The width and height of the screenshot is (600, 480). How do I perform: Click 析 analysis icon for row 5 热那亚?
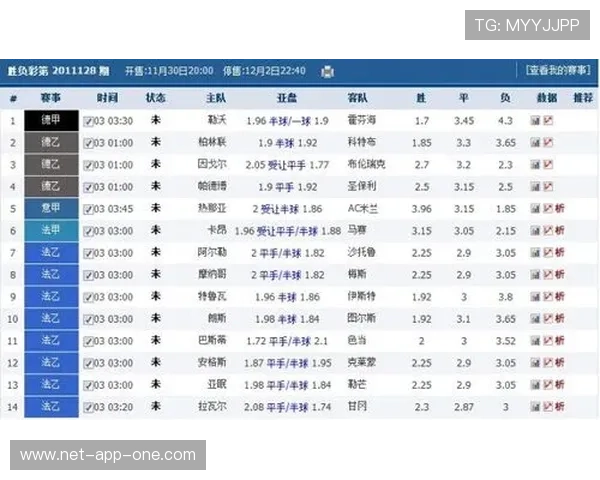pyautogui.click(x=560, y=209)
